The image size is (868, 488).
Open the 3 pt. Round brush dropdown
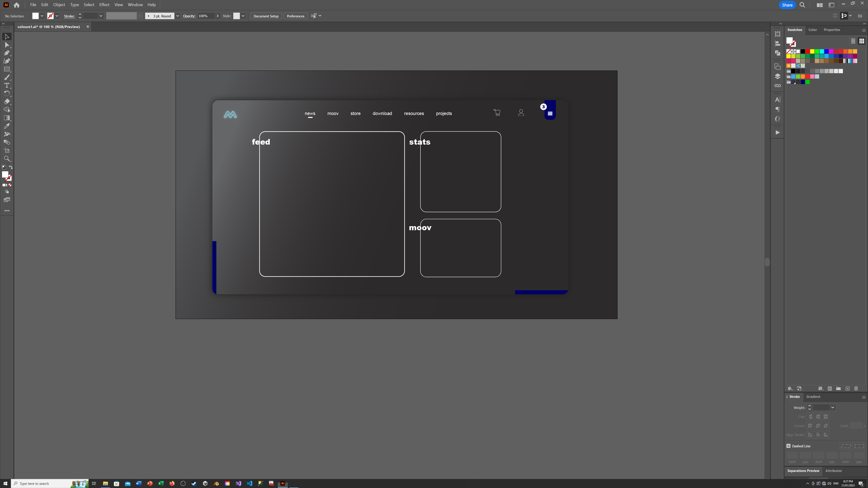(x=178, y=16)
